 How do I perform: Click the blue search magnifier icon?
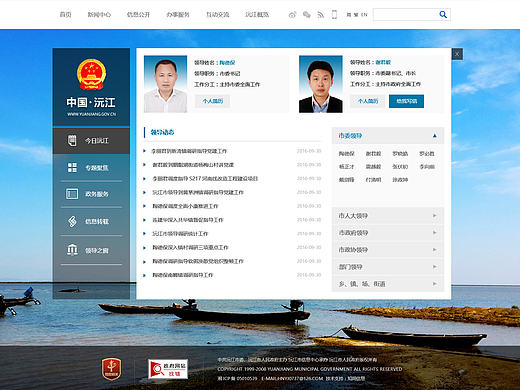click(443, 14)
